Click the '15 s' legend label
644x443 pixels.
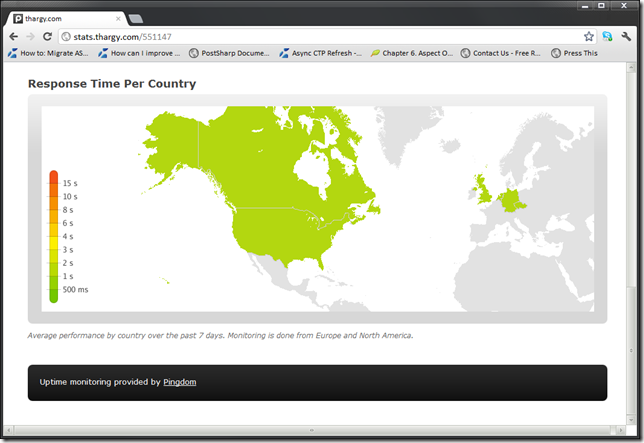coord(70,183)
